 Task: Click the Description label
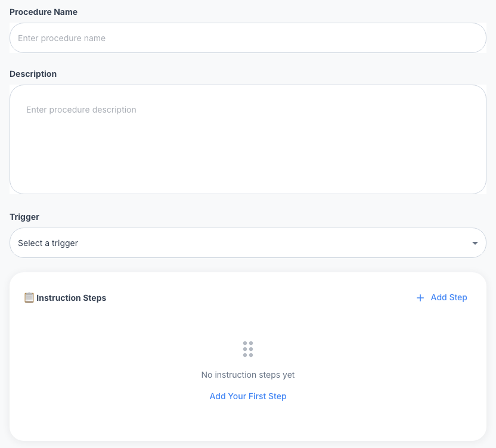pos(33,74)
